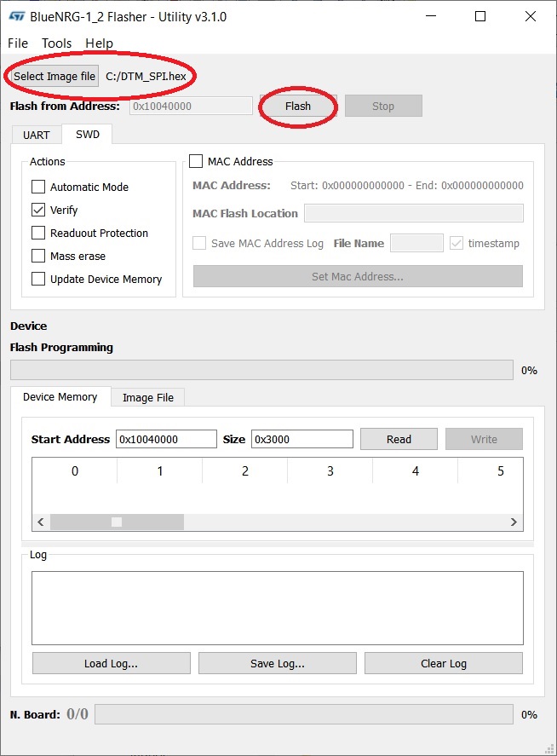557x756 pixels.
Task: Click the Write button
Action: click(484, 439)
